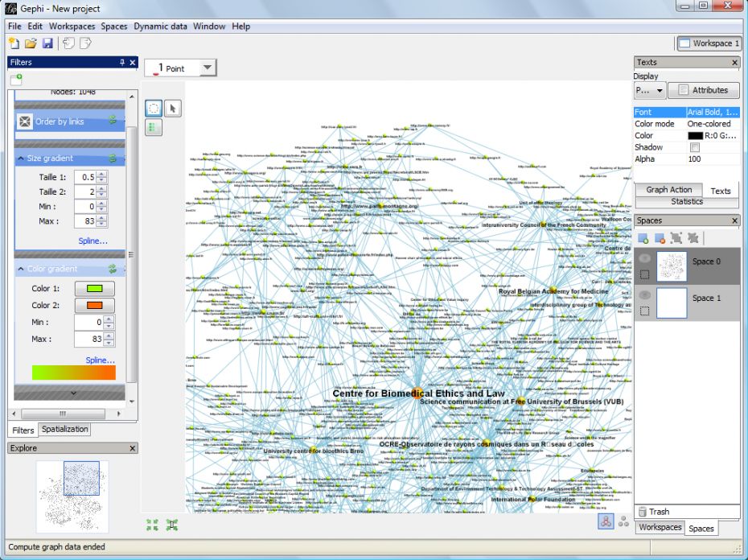Click the Spline link under Color gradient

100,360
